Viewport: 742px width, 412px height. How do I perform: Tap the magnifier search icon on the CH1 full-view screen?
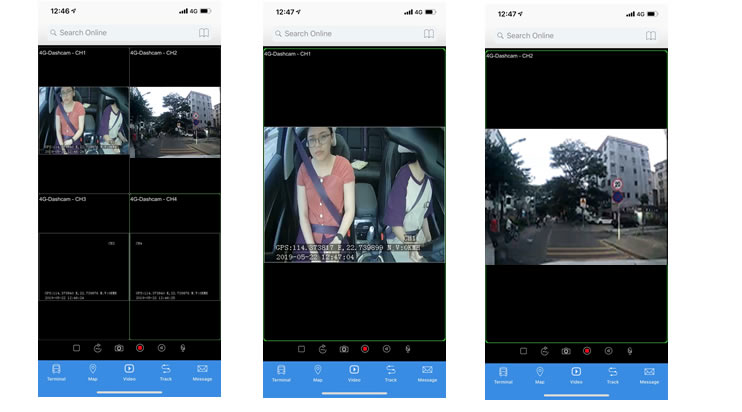278,34
